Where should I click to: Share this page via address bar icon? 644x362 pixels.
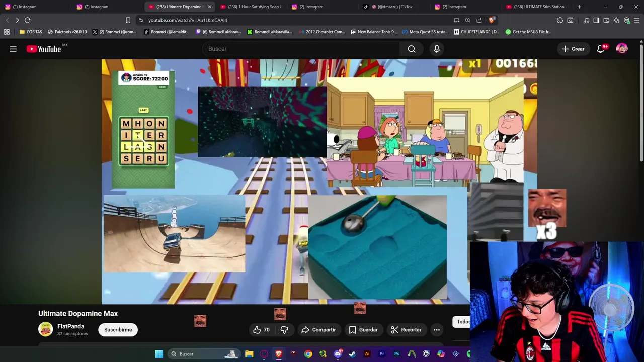click(479, 20)
